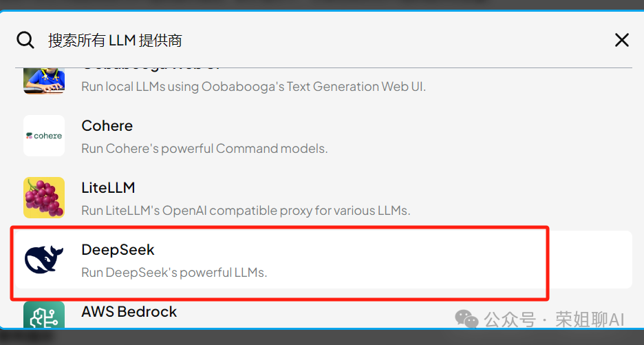Click the Cohere logo icon
The image size is (644, 345).
[44, 136]
